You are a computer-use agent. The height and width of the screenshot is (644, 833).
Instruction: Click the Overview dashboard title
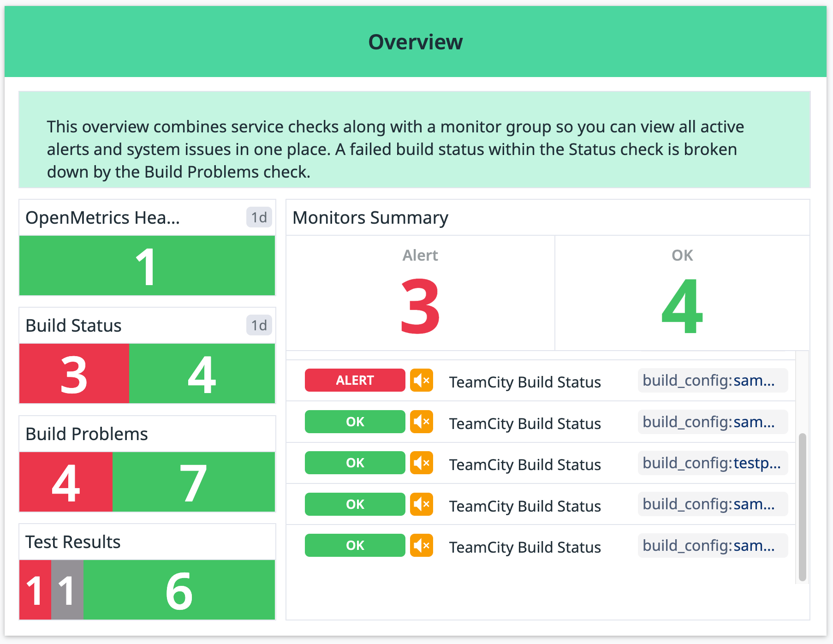(x=416, y=42)
